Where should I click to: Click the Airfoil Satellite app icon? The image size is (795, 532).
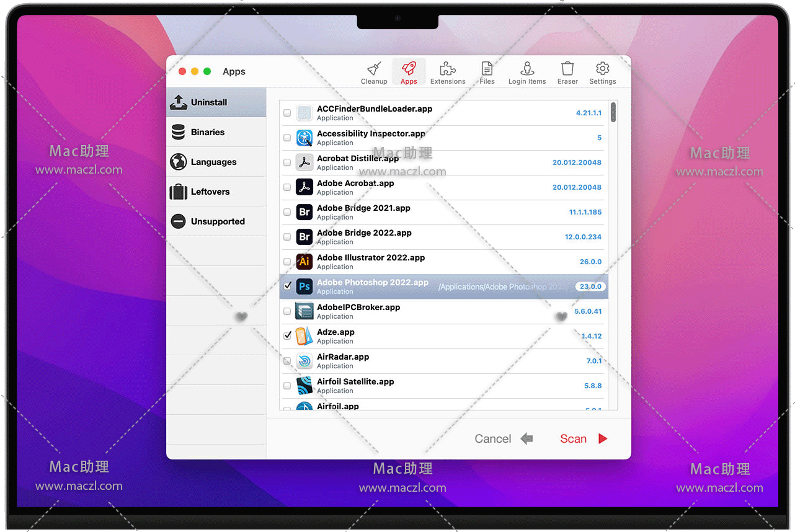tap(304, 386)
